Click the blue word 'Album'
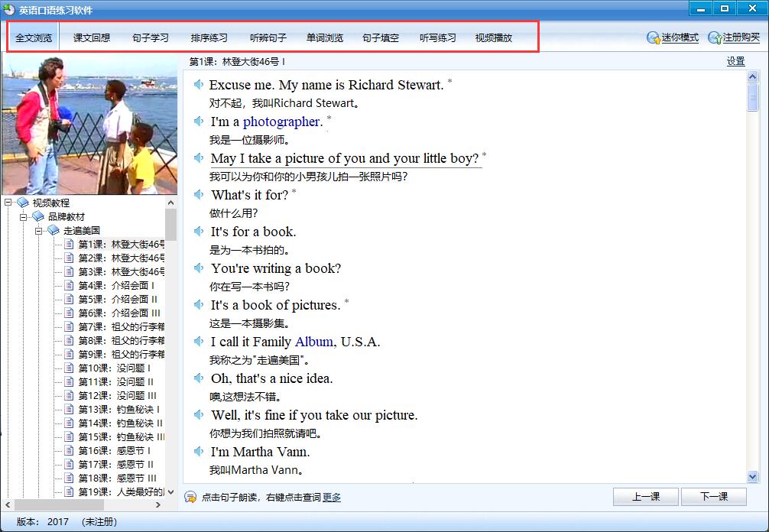The image size is (769, 532). tap(314, 341)
